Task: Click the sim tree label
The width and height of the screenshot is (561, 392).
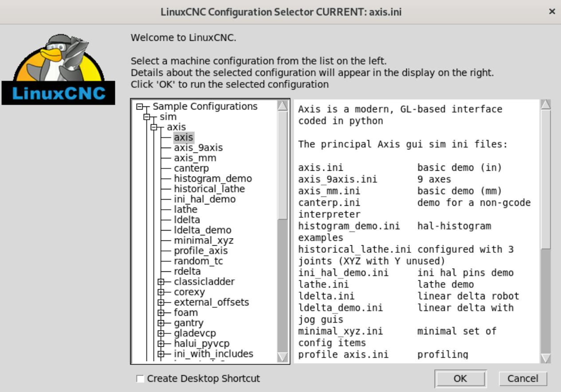Action: [168, 117]
